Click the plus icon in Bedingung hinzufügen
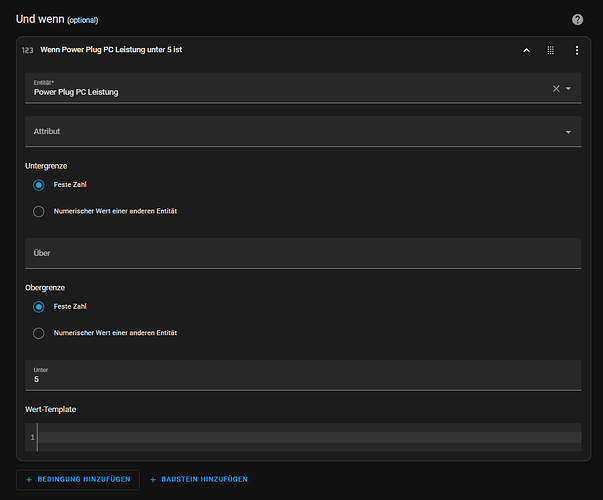Image resolution: width=603 pixels, height=500 pixels. tap(29, 480)
